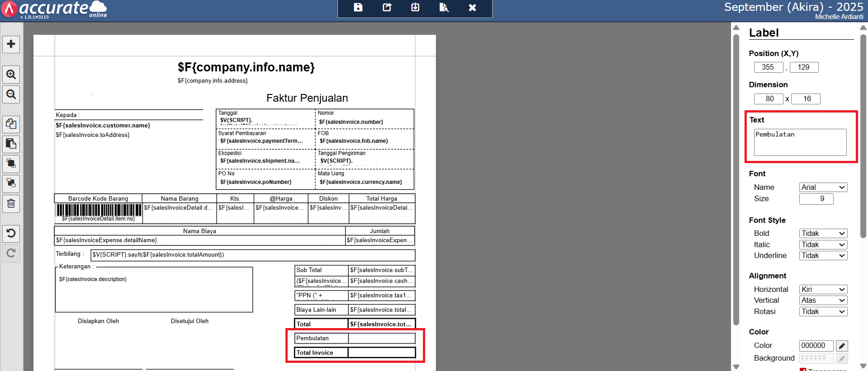The height and width of the screenshot is (371, 868).
Task: Zoom out of the template canvas
Action: [x=11, y=94]
